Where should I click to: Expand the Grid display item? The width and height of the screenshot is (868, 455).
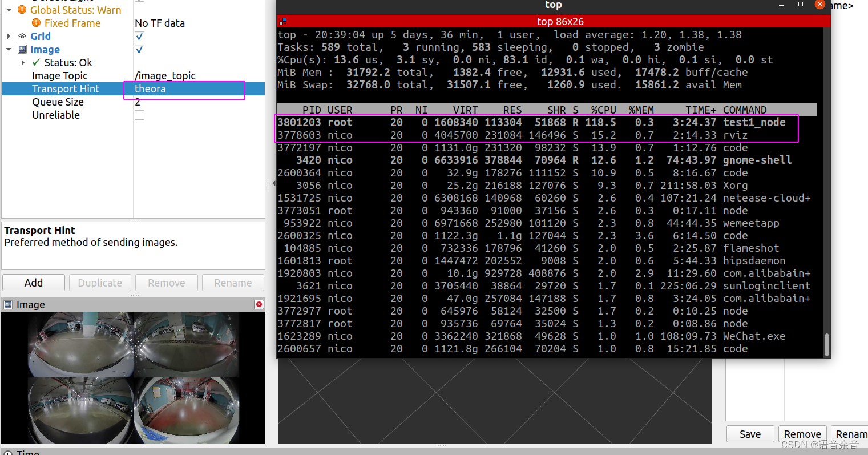(x=9, y=36)
